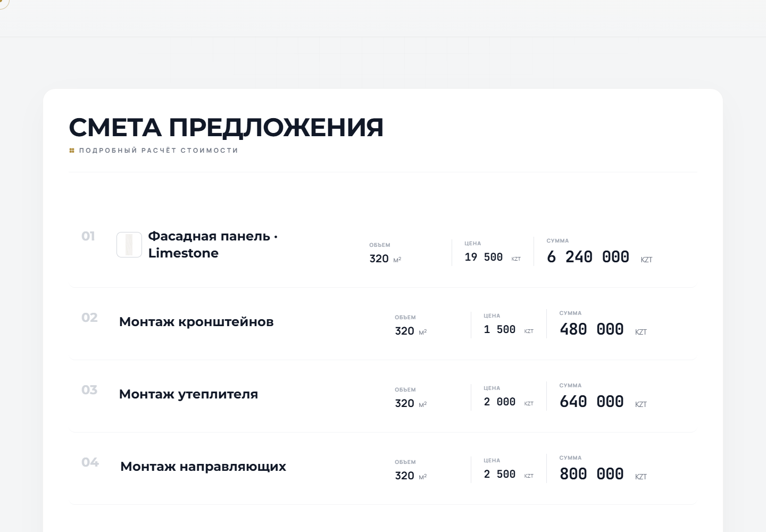Click the 320 м² volume for Монтаж кронштейнов
The height and width of the screenshot is (532, 766).
tap(411, 331)
